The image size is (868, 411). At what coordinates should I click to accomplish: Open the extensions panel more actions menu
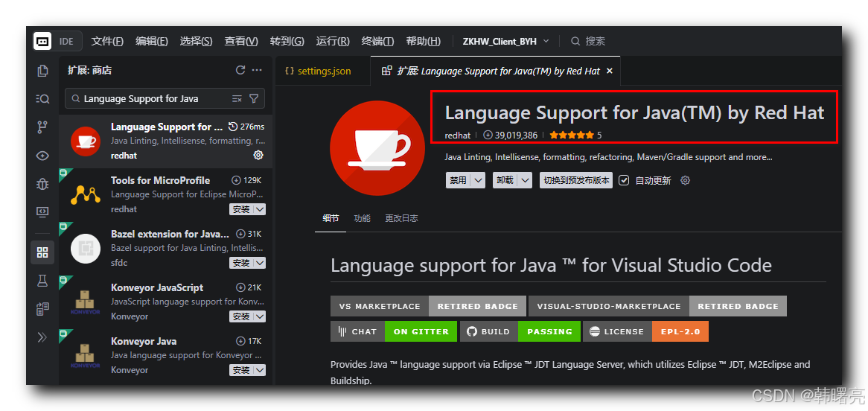(257, 70)
